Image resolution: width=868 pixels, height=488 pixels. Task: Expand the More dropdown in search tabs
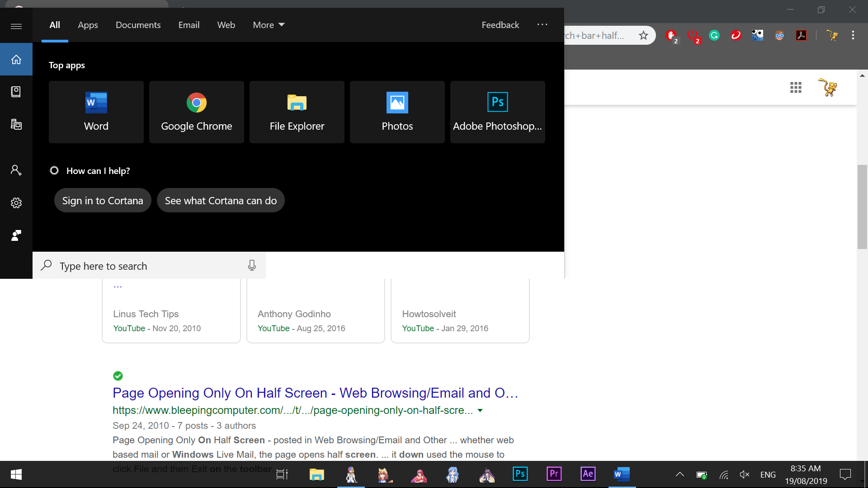(269, 25)
